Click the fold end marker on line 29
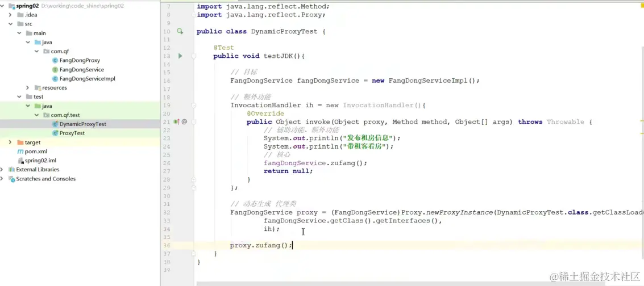This screenshot has height=286, width=644. [193, 188]
